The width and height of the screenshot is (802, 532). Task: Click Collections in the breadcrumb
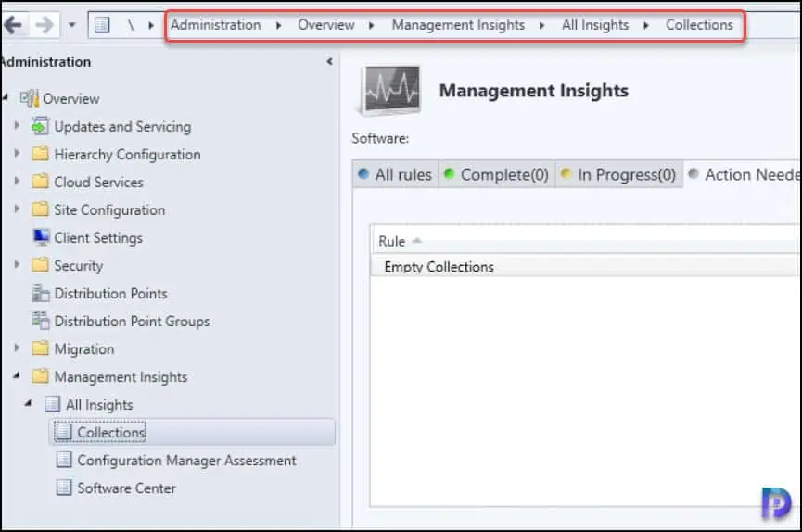coord(699,24)
